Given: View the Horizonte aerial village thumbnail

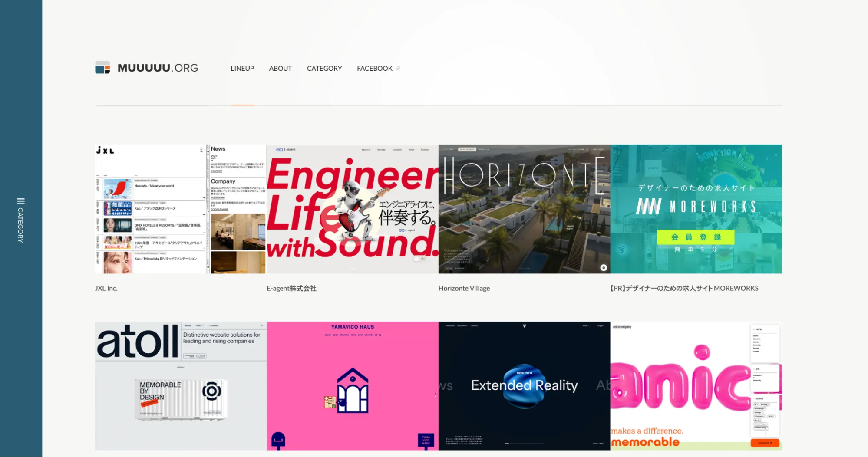Looking at the screenshot, I should 525,209.
